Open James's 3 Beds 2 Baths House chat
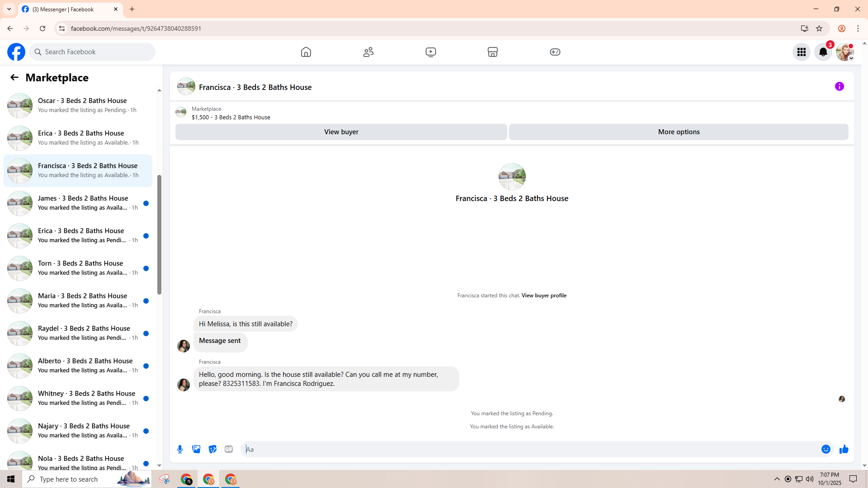Image resolution: width=868 pixels, height=488 pixels. tap(78, 203)
